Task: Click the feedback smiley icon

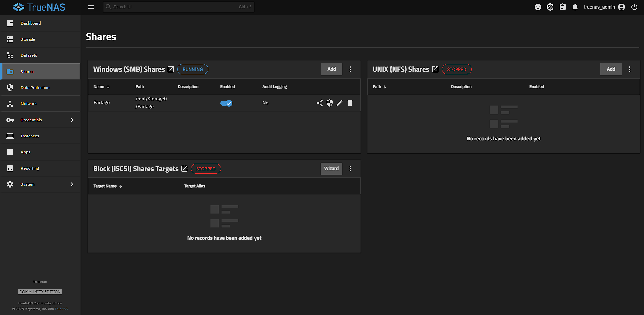Action: coord(538,7)
